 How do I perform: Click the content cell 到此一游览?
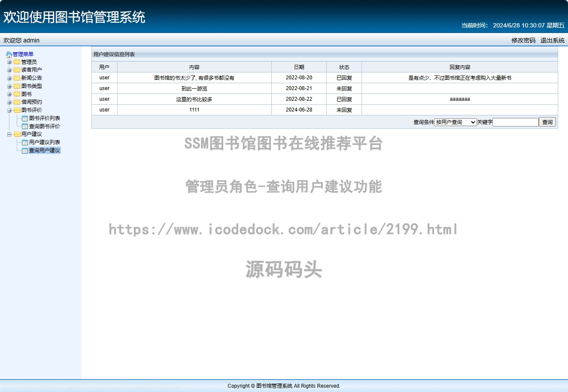pyautogui.click(x=194, y=89)
